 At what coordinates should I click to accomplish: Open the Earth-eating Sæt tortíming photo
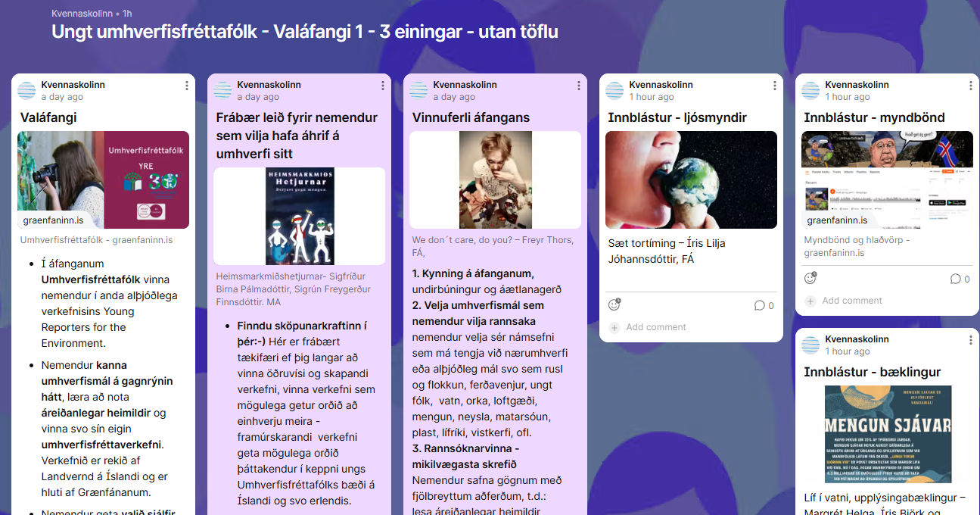(x=691, y=180)
